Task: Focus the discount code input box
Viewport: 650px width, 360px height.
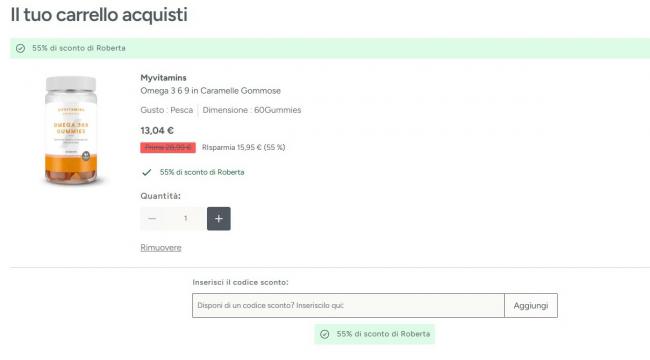Action: (x=348, y=306)
